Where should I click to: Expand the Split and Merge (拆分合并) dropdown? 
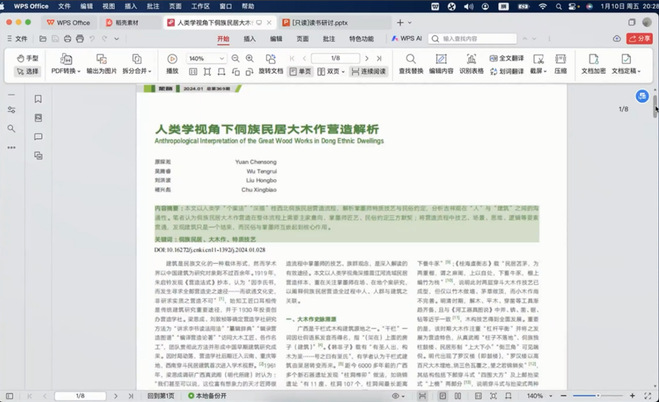[x=136, y=72]
